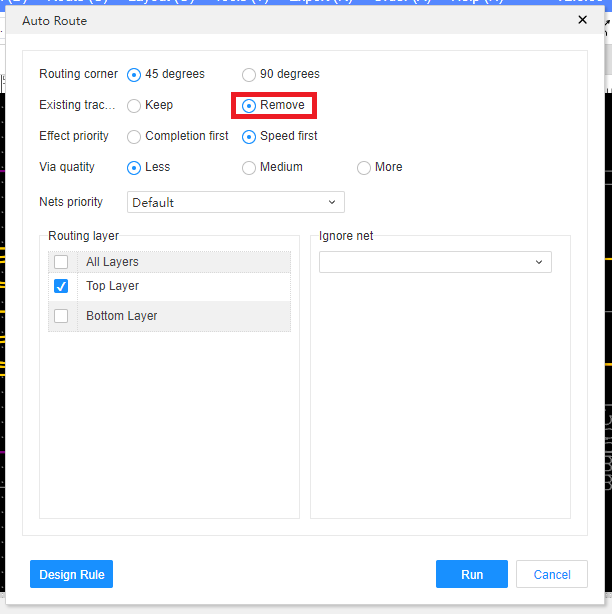Check the All Layers checkbox

pyautogui.click(x=62, y=262)
